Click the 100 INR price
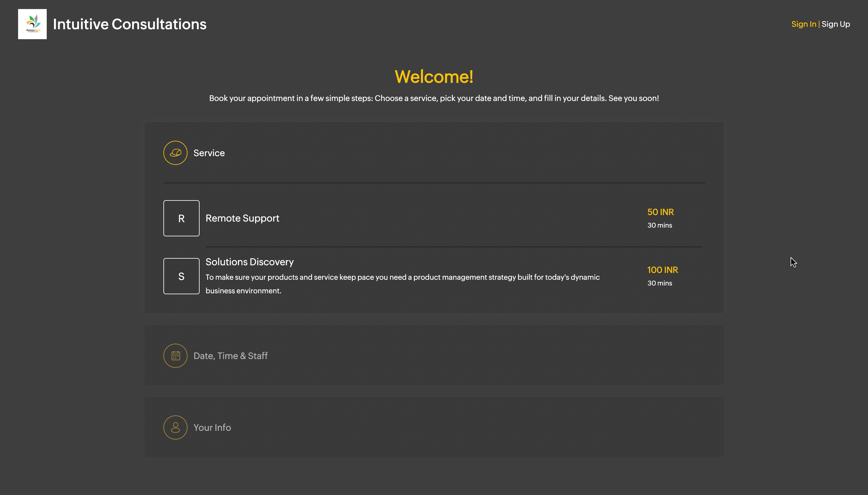The height and width of the screenshot is (495, 868). (x=663, y=270)
